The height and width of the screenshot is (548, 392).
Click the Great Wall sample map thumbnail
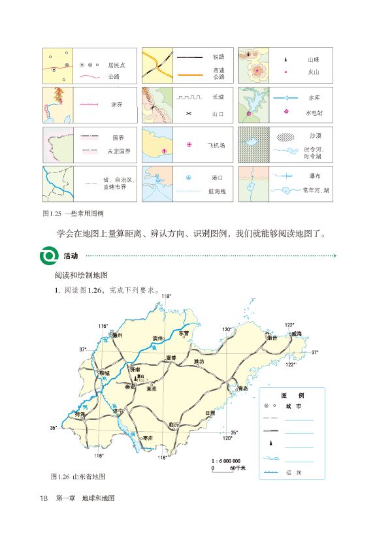(157, 105)
